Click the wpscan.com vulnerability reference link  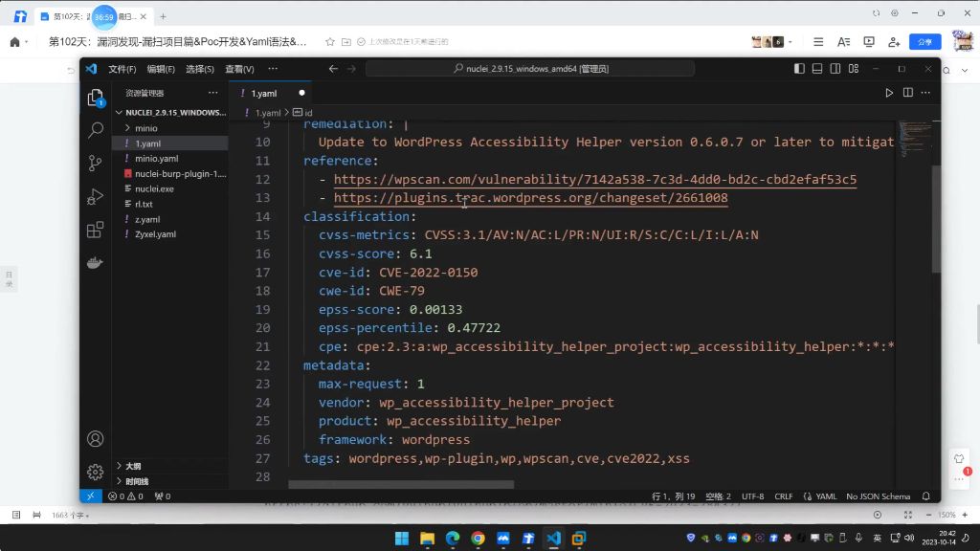(x=595, y=179)
